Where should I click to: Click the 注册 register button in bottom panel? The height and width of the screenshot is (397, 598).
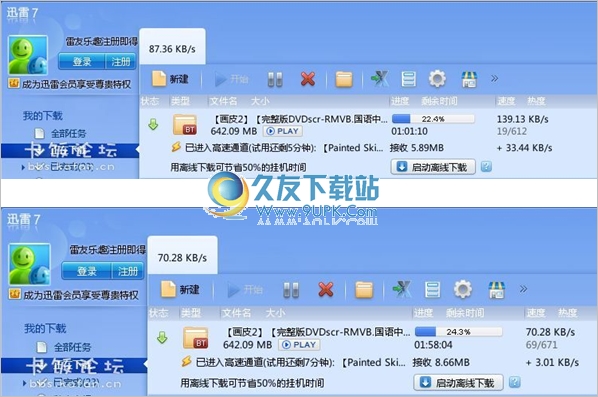(128, 271)
